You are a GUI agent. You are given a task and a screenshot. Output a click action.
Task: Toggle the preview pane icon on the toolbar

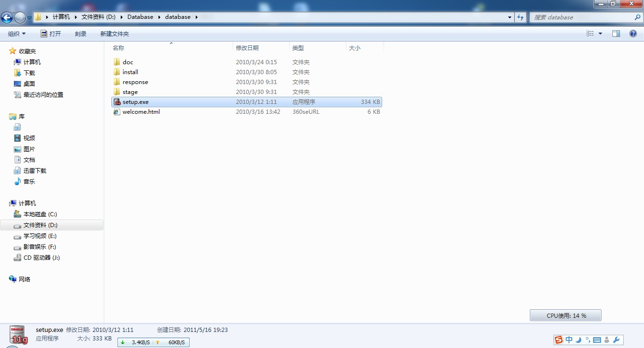click(x=616, y=34)
